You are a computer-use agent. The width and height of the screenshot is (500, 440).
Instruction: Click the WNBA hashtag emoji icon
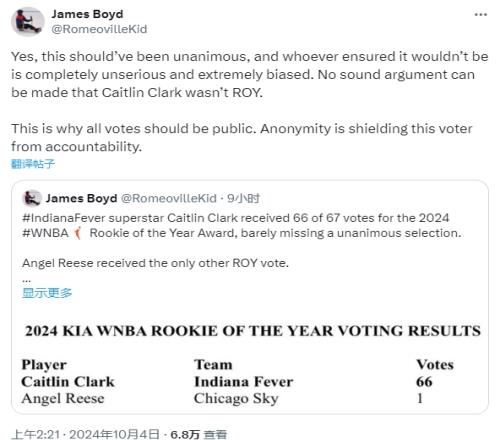(78, 233)
